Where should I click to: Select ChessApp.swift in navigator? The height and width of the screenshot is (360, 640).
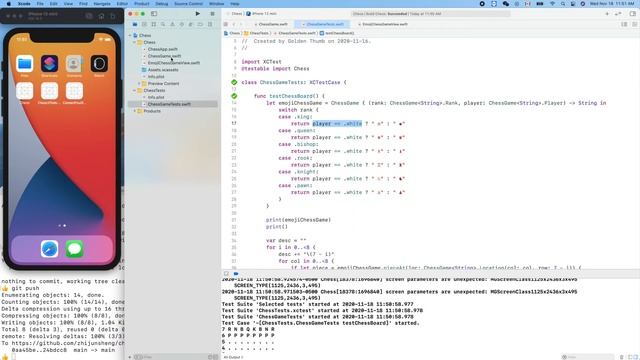162,49
